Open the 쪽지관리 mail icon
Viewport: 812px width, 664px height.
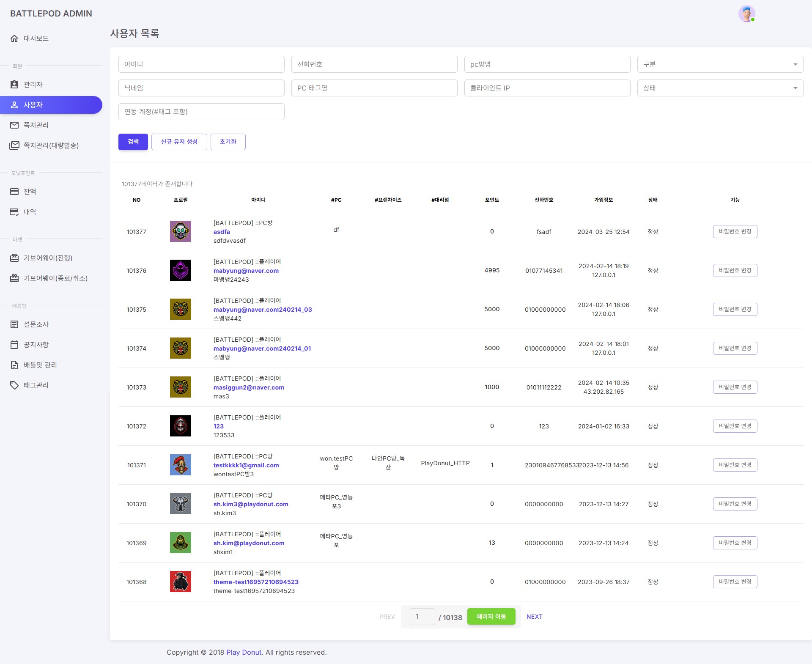point(14,125)
